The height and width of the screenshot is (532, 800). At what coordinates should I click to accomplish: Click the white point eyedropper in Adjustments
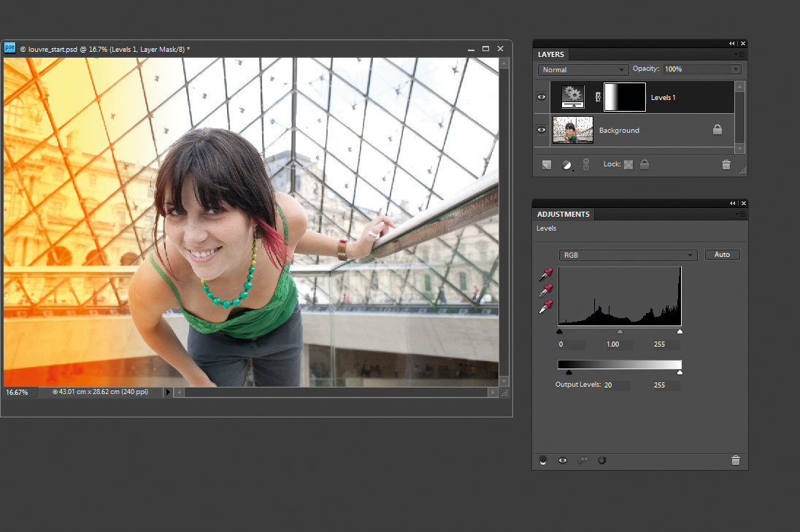545,307
